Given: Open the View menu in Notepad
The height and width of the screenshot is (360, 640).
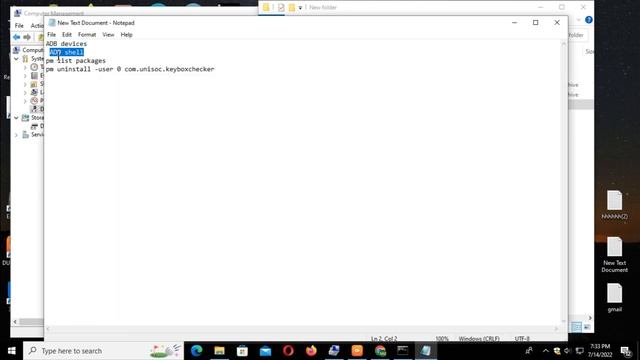Looking at the screenshot, I should point(108,35).
